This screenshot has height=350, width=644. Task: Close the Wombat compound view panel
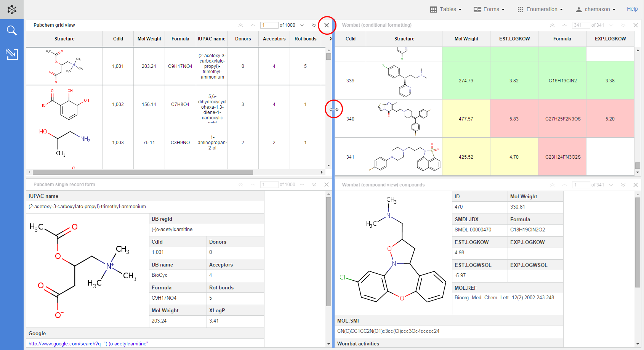tap(636, 185)
